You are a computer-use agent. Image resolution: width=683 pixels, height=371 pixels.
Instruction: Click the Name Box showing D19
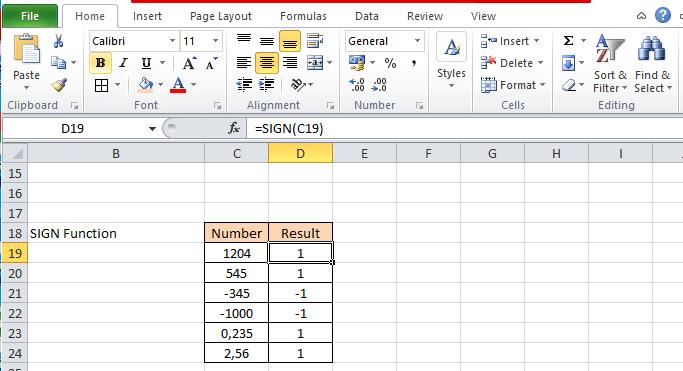[x=73, y=128]
